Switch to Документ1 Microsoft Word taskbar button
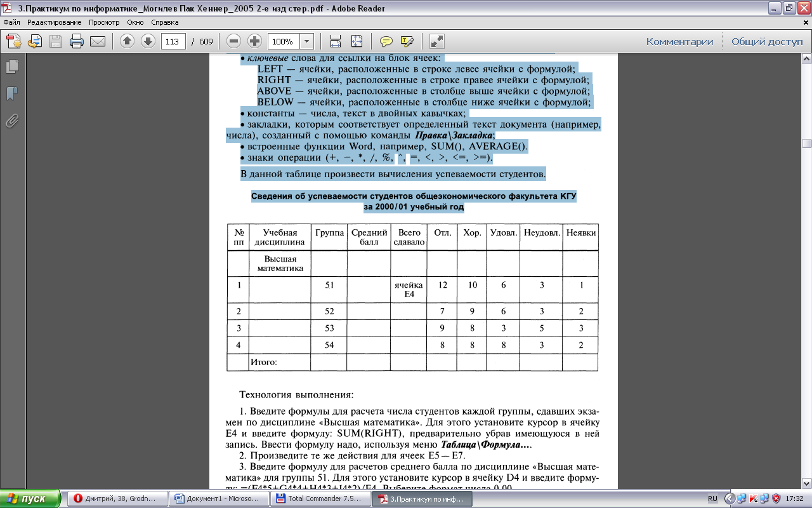Screen dimensions: 812x508 click(219, 498)
